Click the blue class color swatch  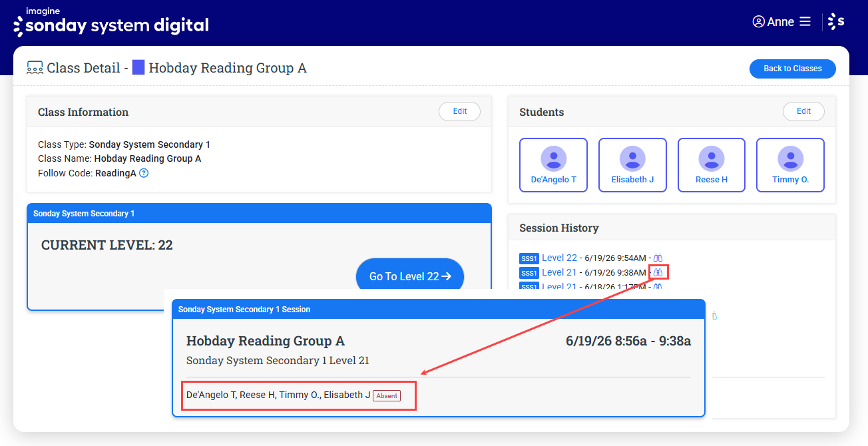click(x=138, y=67)
